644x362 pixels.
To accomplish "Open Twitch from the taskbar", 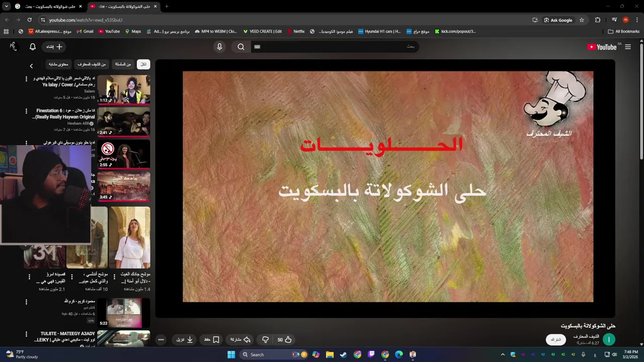I will click(371, 354).
